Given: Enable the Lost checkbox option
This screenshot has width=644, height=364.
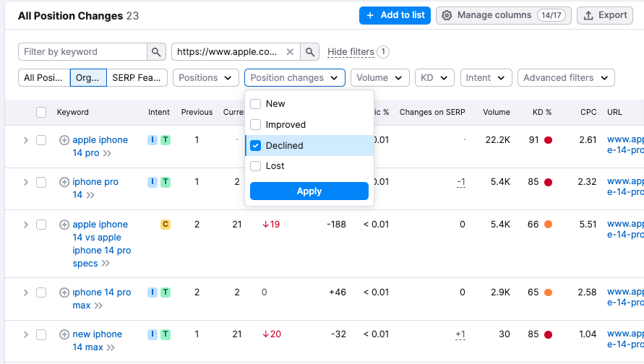Looking at the screenshot, I should 255,166.
